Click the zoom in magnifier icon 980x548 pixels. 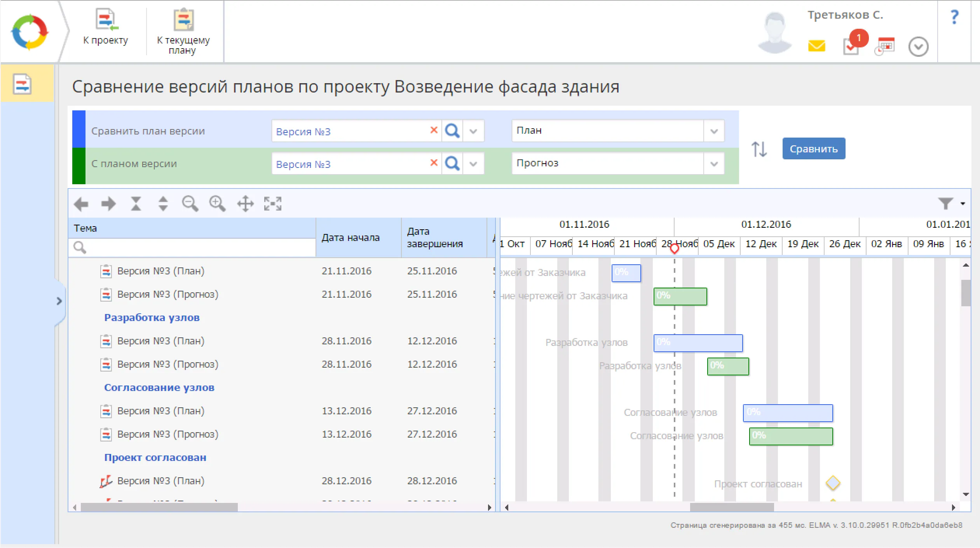click(x=217, y=203)
